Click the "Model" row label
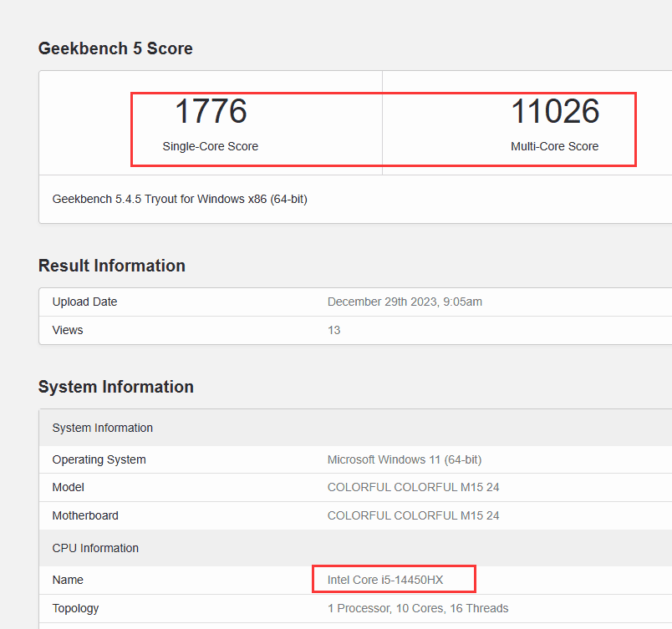The width and height of the screenshot is (672, 629). point(69,487)
